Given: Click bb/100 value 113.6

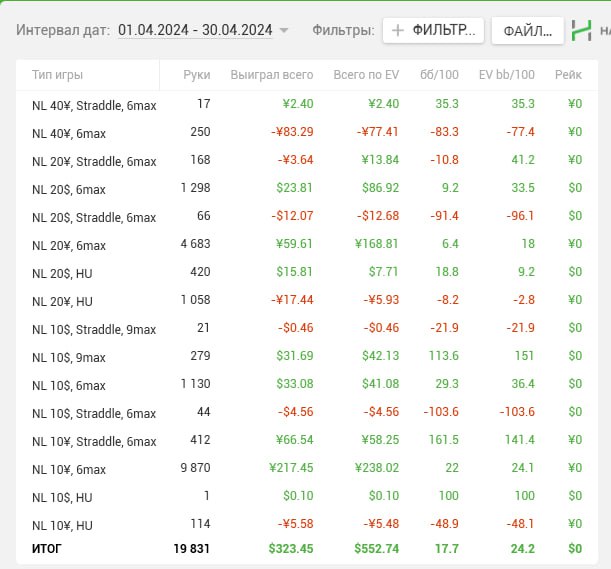Looking at the screenshot, I should 443,356.
